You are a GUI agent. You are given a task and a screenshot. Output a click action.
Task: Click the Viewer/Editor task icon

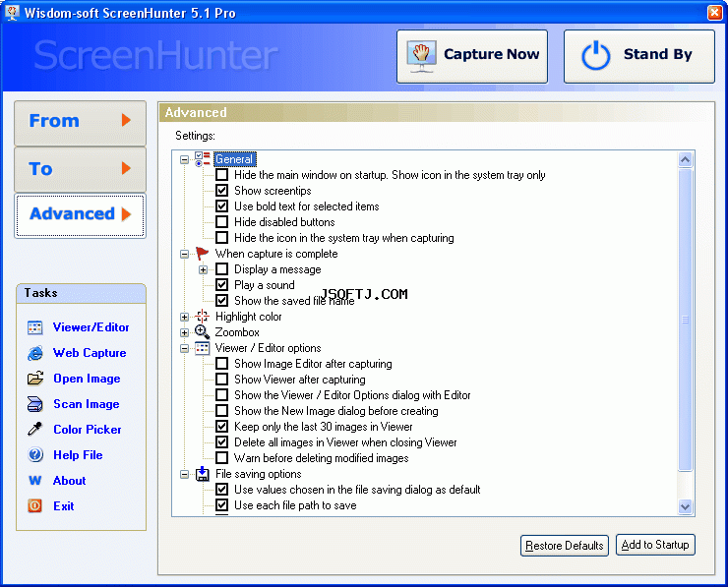point(34,327)
